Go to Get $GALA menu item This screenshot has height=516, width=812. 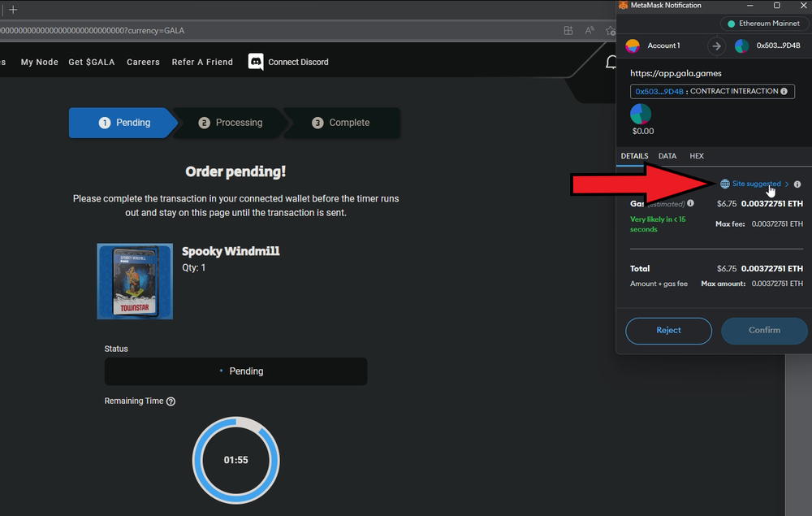click(x=92, y=63)
